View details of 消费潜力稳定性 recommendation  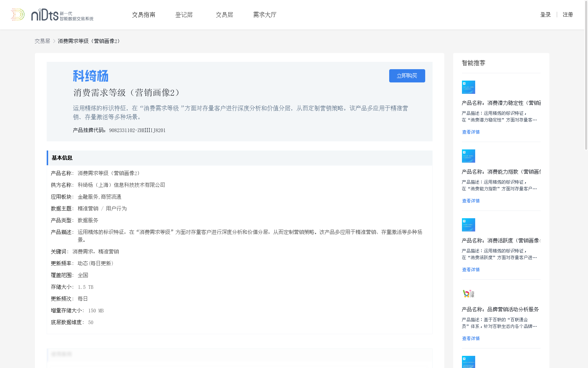click(471, 132)
